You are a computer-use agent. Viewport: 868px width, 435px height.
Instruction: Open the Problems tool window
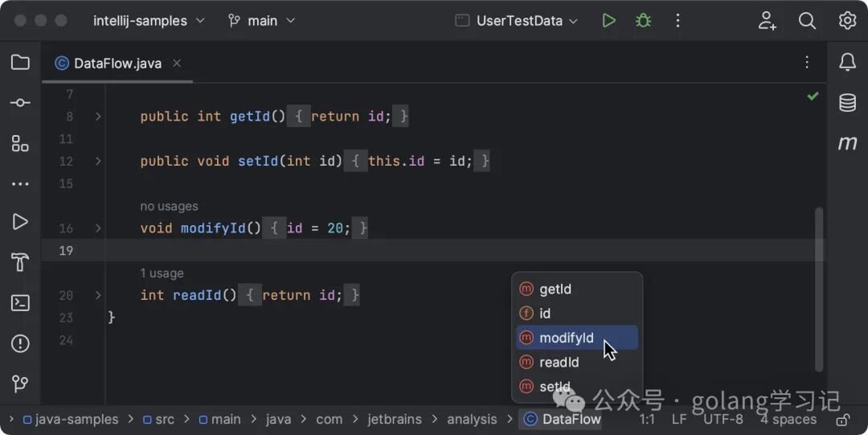(x=20, y=343)
